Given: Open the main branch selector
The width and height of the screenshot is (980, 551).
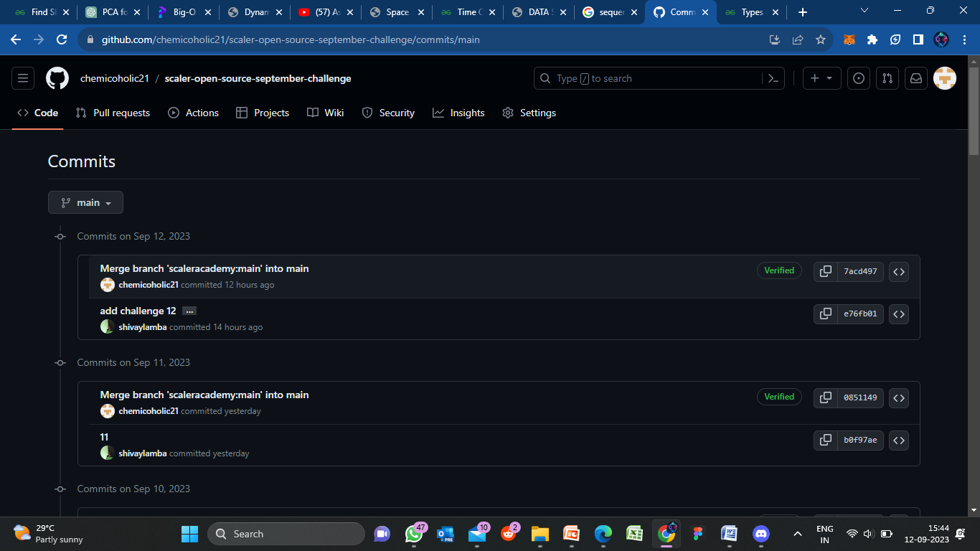Looking at the screenshot, I should coord(85,202).
